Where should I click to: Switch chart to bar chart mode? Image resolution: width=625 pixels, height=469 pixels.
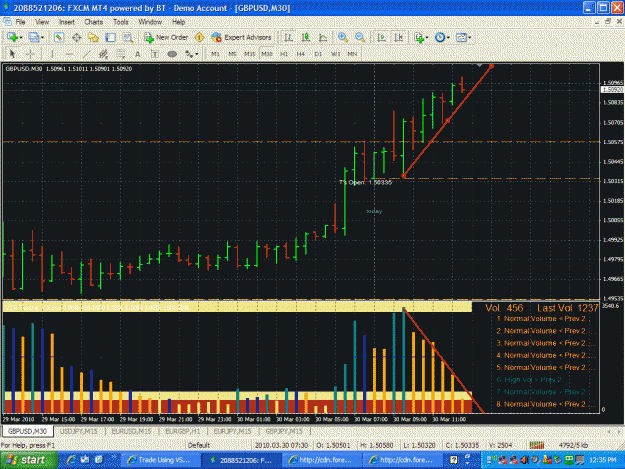point(288,37)
